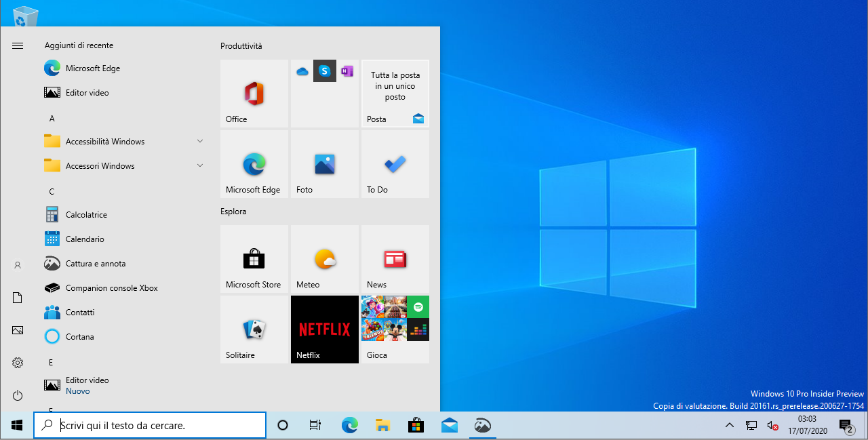Open Cortana circle on the taskbar
The width and height of the screenshot is (868, 440).
pos(283,425)
